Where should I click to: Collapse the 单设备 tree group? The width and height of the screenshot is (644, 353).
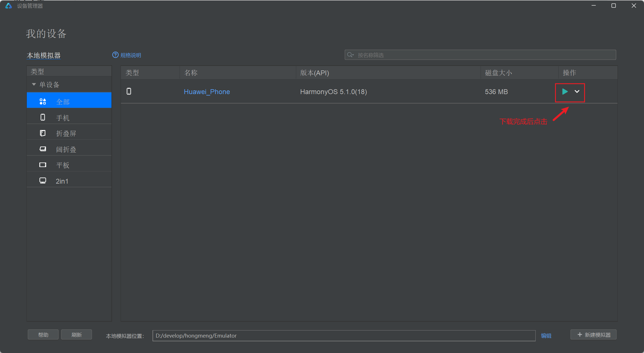pyautogui.click(x=34, y=84)
